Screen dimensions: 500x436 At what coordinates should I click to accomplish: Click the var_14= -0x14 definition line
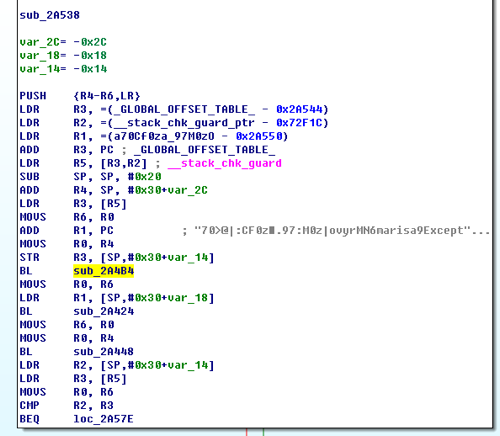63,69
